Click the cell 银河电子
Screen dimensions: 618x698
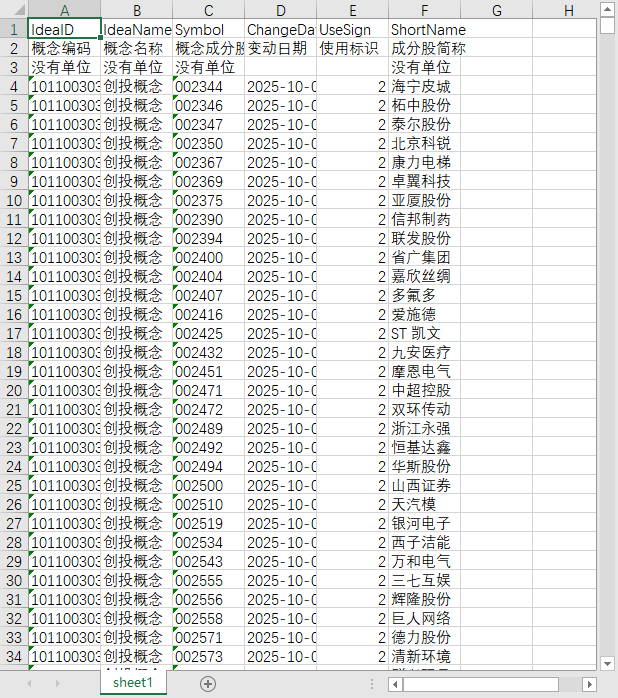pos(424,523)
